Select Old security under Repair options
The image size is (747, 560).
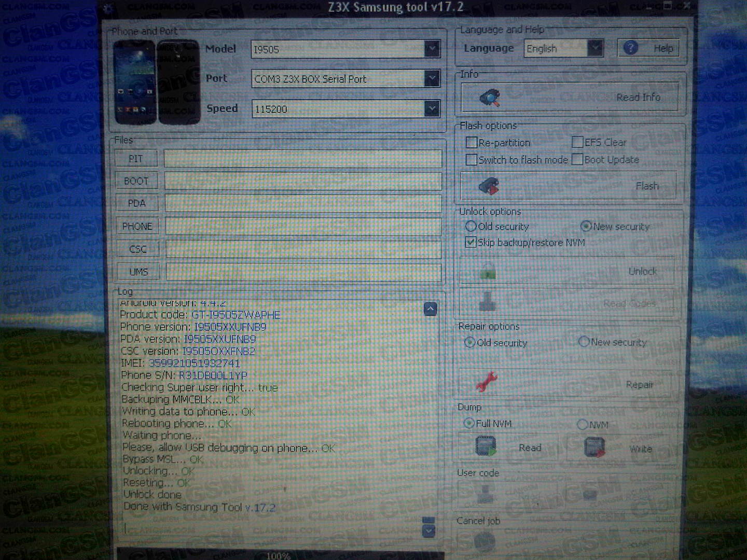(469, 342)
